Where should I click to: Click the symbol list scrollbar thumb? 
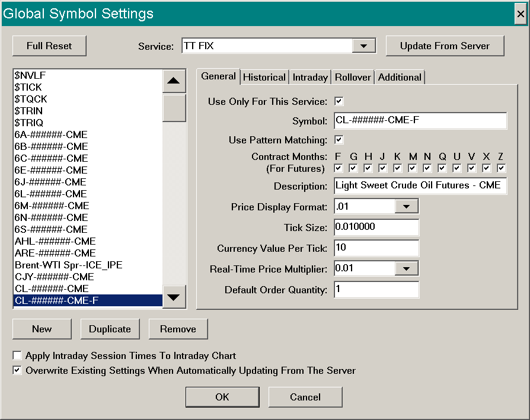(x=174, y=108)
